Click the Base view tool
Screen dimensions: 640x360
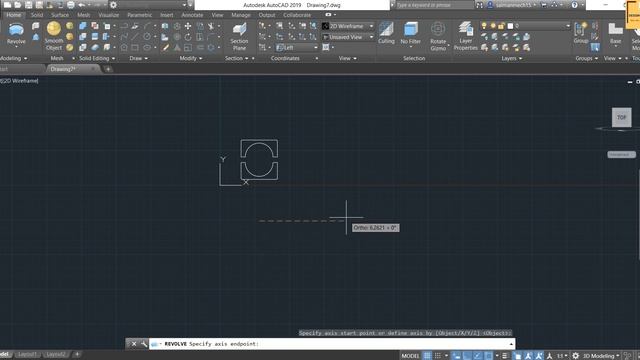point(615,33)
